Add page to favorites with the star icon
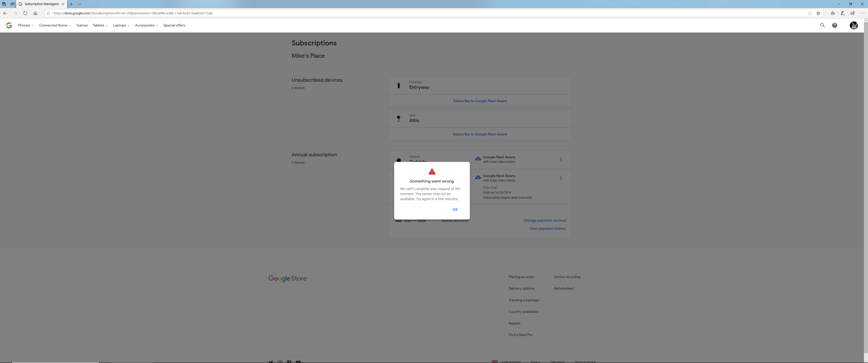The image size is (868, 363). [818, 13]
